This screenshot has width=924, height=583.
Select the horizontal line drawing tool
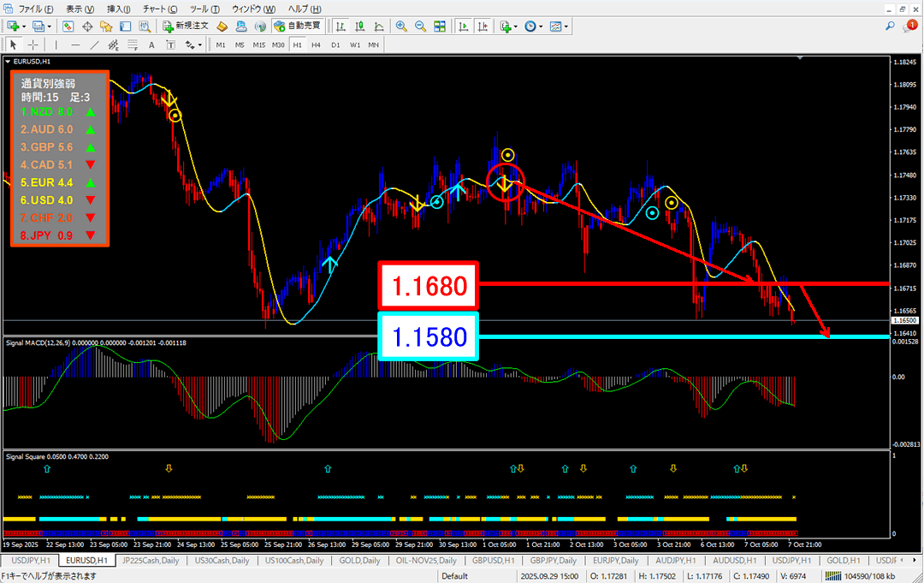75,45
